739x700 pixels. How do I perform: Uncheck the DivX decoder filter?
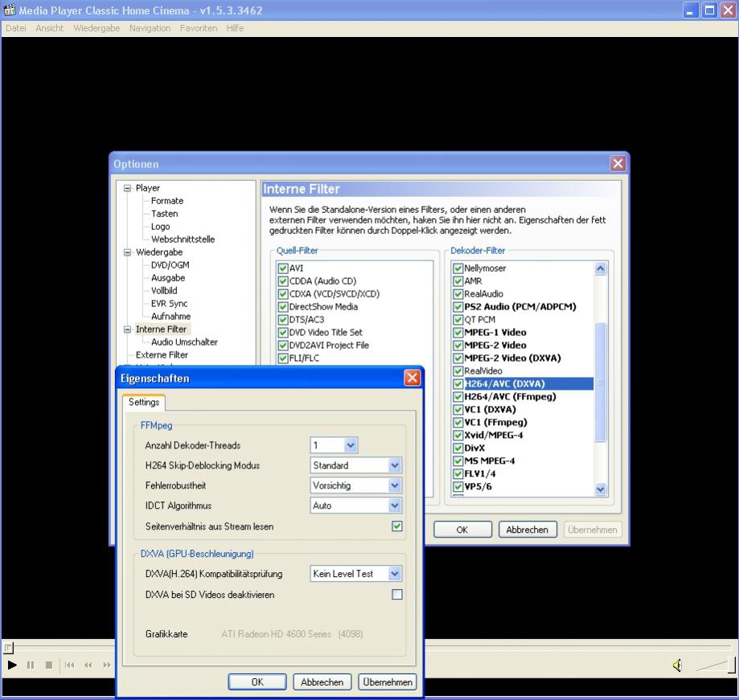click(458, 448)
